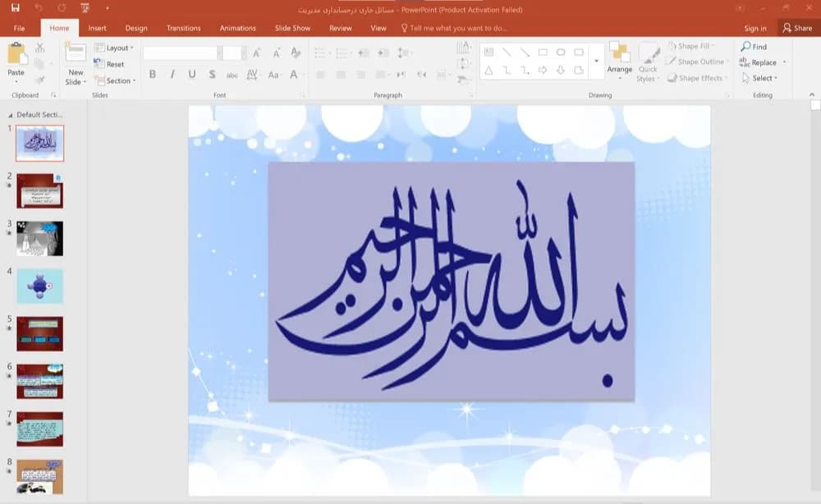Increase the list indent level
This screenshot has height=504, width=821.
tap(383, 53)
